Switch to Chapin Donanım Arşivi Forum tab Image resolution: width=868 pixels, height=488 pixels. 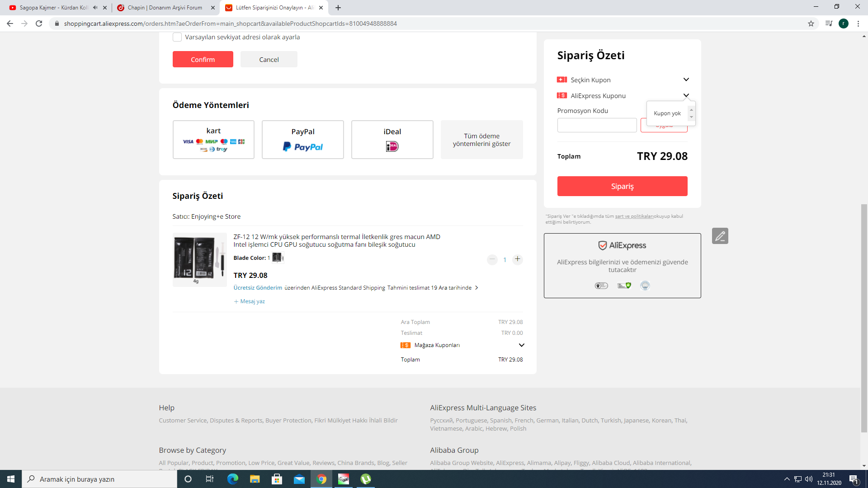[x=165, y=8]
